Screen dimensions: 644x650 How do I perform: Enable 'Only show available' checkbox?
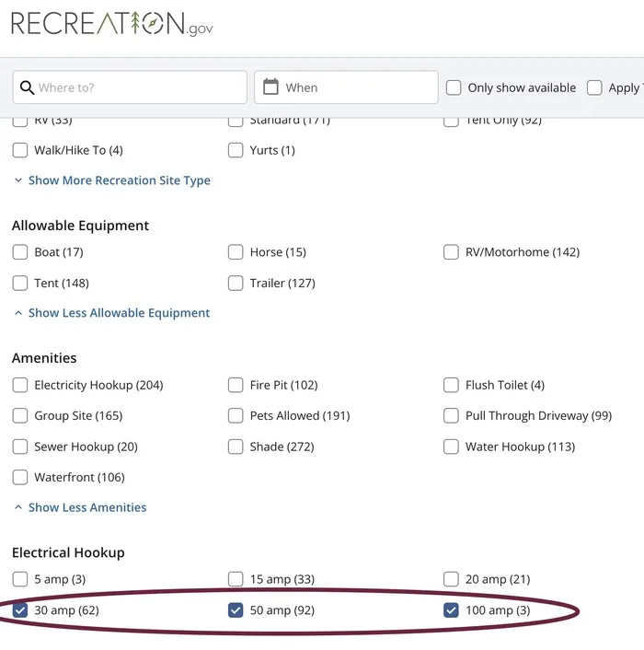pos(454,88)
